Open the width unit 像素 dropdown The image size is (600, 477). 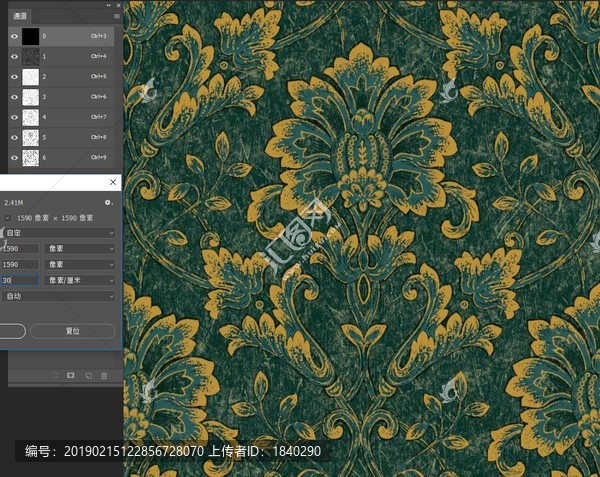[x=80, y=249]
